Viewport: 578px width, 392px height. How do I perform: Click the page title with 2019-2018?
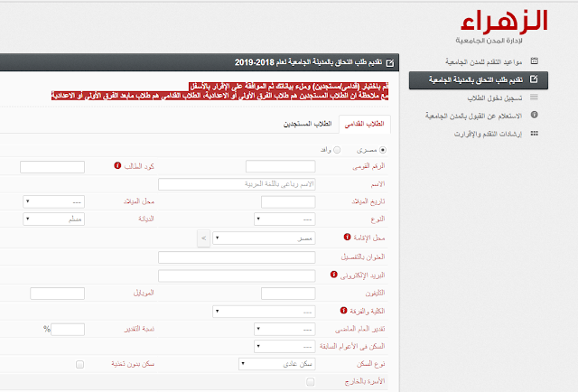tap(308, 62)
